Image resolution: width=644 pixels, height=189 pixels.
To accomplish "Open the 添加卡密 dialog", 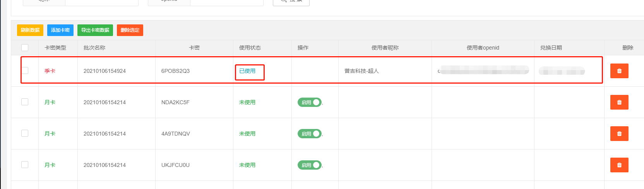I will pos(60,30).
